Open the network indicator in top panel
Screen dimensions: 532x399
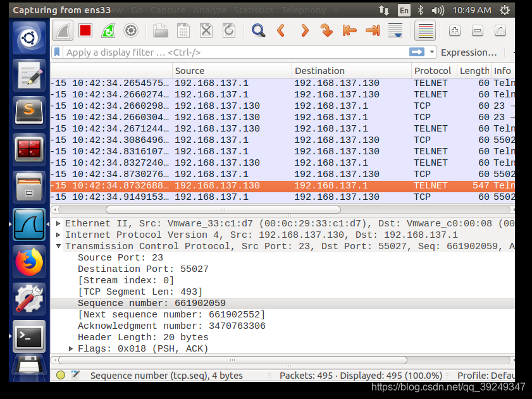tap(384, 10)
